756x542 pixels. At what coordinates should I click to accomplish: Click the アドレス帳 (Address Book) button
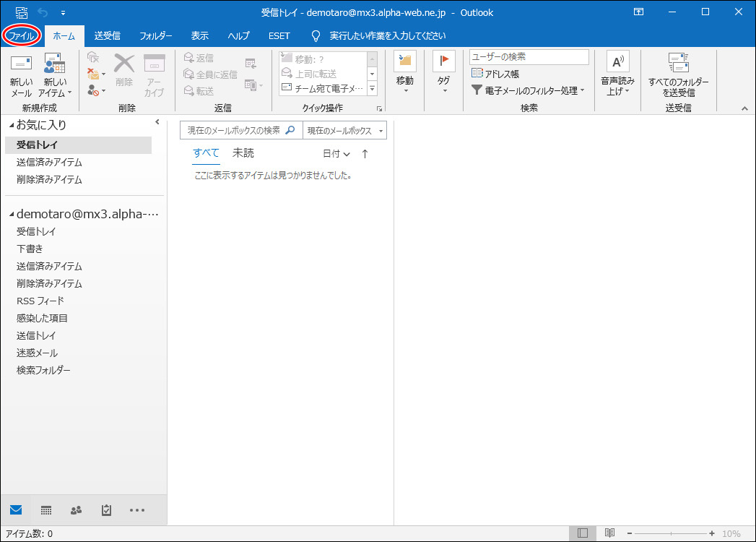pos(495,74)
